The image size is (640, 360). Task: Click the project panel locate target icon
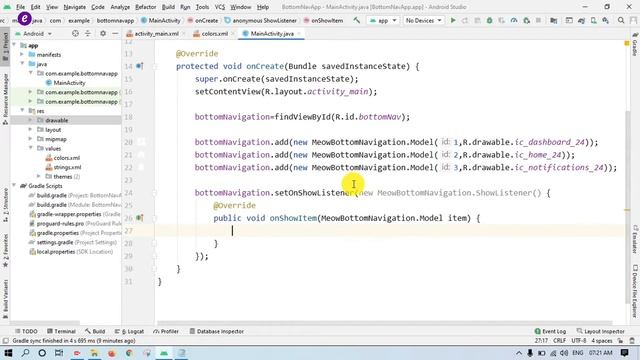pyautogui.click(x=75, y=33)
